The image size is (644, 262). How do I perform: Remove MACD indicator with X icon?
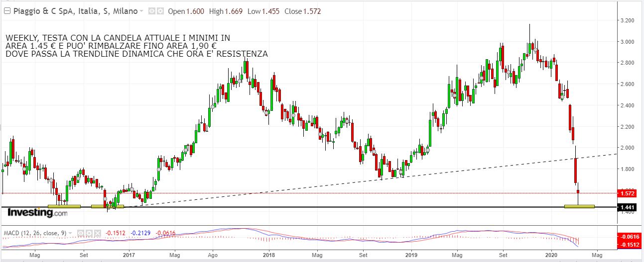(96, 233)
